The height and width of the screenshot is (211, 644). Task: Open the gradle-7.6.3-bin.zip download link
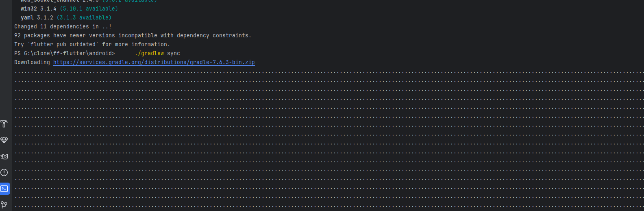154,62
